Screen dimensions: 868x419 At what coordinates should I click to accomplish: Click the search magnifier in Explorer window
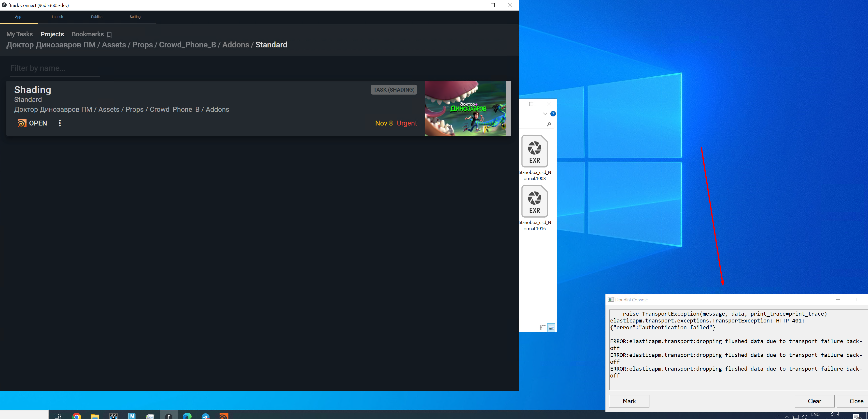tap(548, 124)
